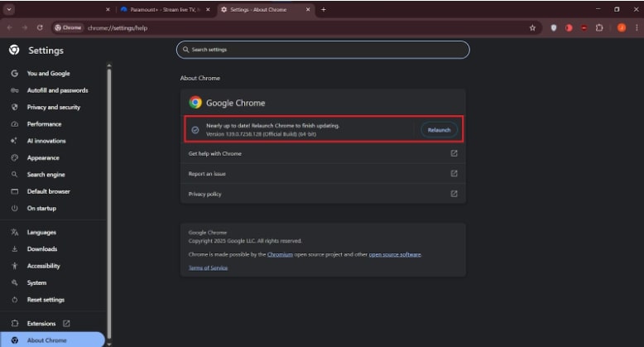Click the Chrome logo beside Settings title
The image size is (644, 347).
(14, 50)
